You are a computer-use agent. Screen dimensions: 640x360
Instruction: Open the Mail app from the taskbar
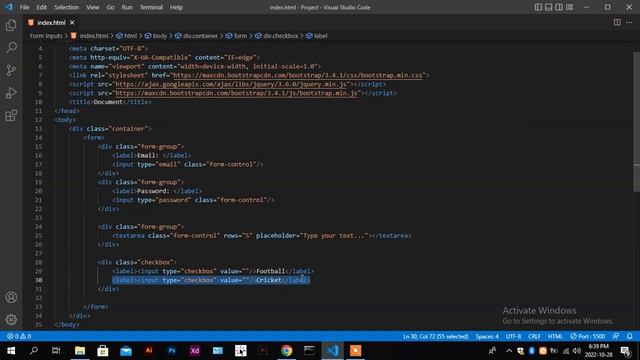(x=126, y=351)
